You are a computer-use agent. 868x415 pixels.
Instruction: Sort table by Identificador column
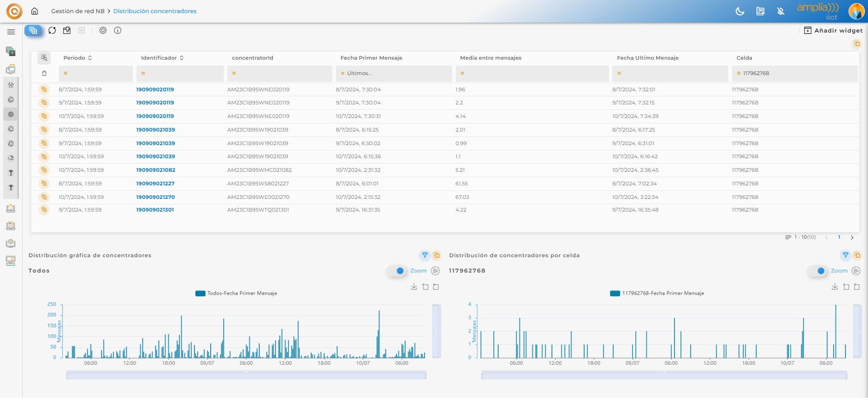[162, 58]
